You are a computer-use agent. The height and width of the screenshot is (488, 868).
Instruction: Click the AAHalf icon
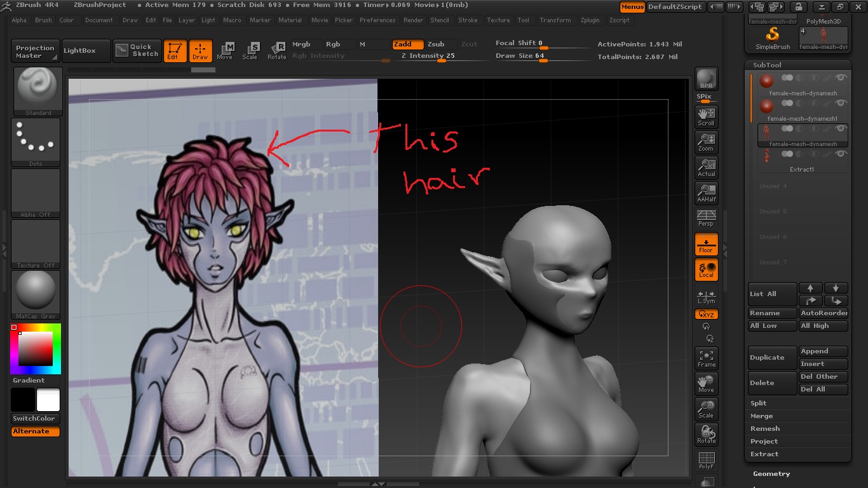point(706,193)
